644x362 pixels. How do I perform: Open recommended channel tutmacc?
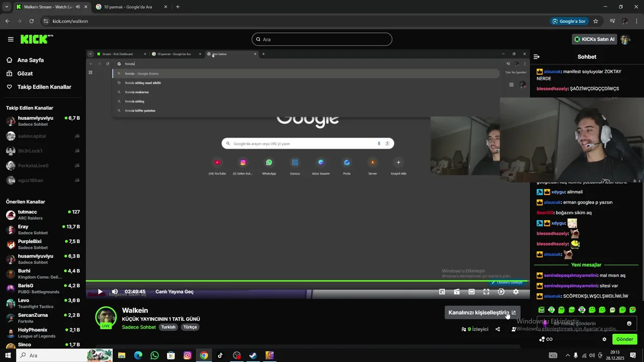pos(43,215)
